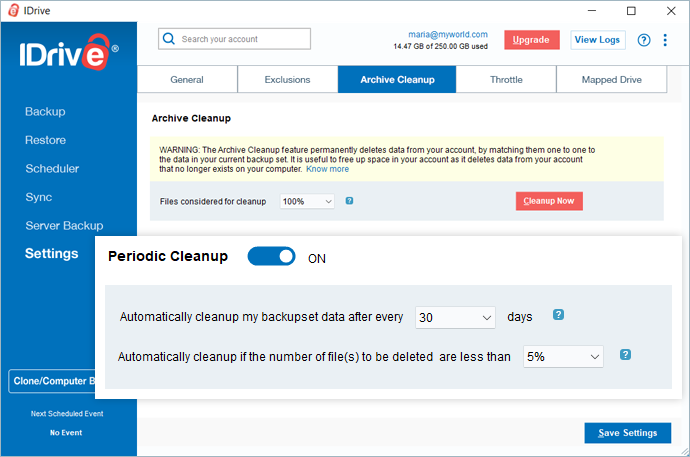This screenshot has height=457, width=690.
Task: Click the maria@myworld.com account link
Action: click(x=448, y=34)
